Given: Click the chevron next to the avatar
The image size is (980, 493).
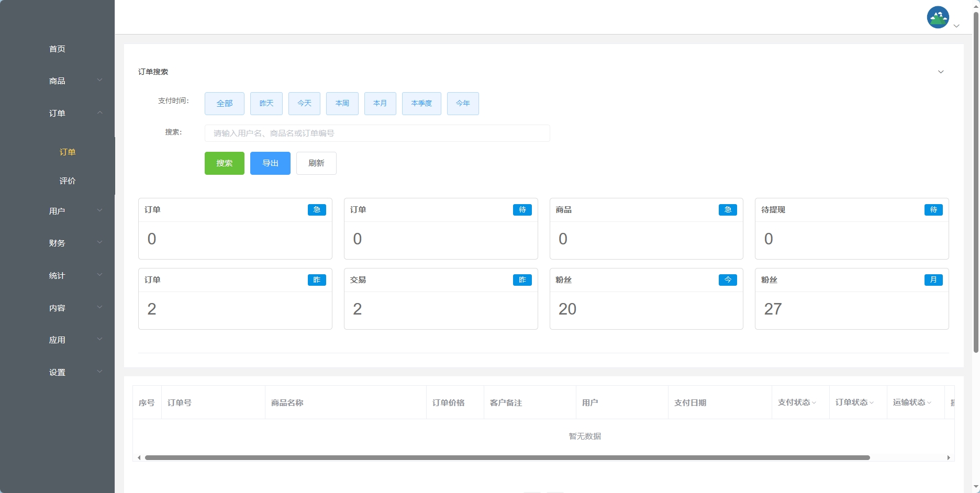Looking at the screenshot, I should point(956,26).
